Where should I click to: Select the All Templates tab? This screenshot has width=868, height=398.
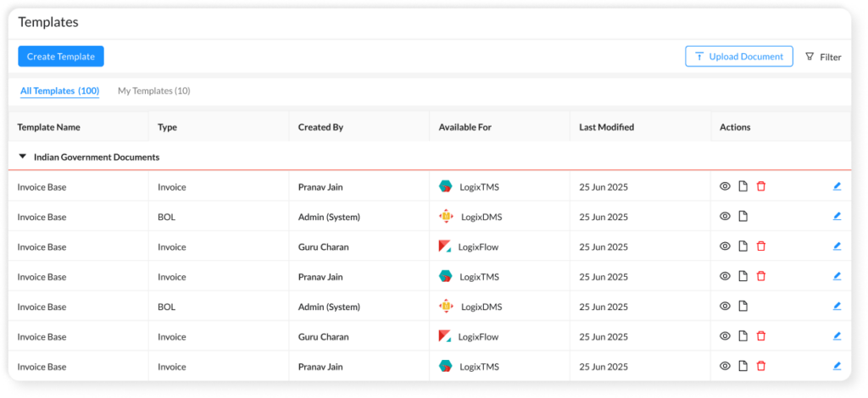(59, 91)
